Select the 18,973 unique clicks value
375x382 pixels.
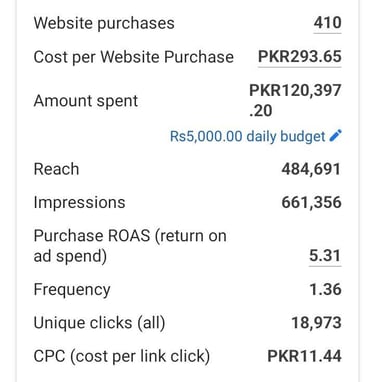coord(316,323)
